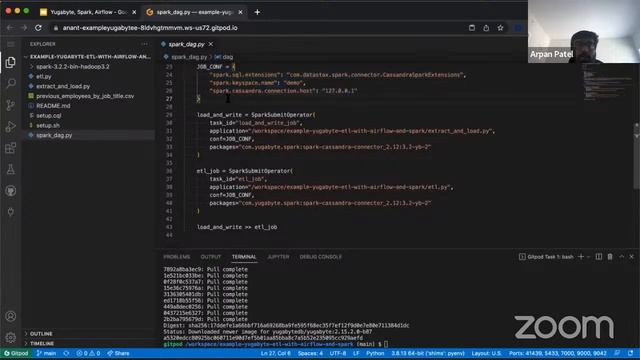Click the Explorer more actions ellipsis
640x360 pixels.
pyautogui.click(x=144, y=44)
